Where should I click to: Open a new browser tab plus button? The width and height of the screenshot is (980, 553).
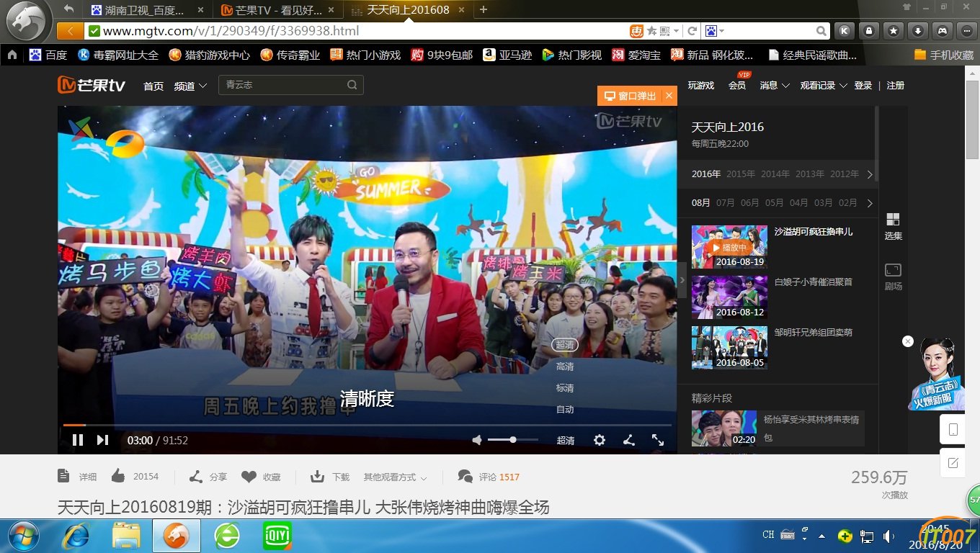click(x=484, y=9)
